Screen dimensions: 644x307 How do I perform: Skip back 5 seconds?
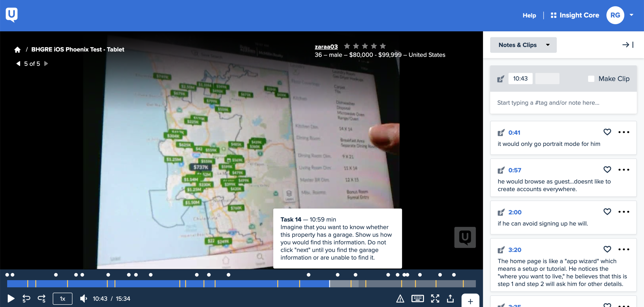26,298
